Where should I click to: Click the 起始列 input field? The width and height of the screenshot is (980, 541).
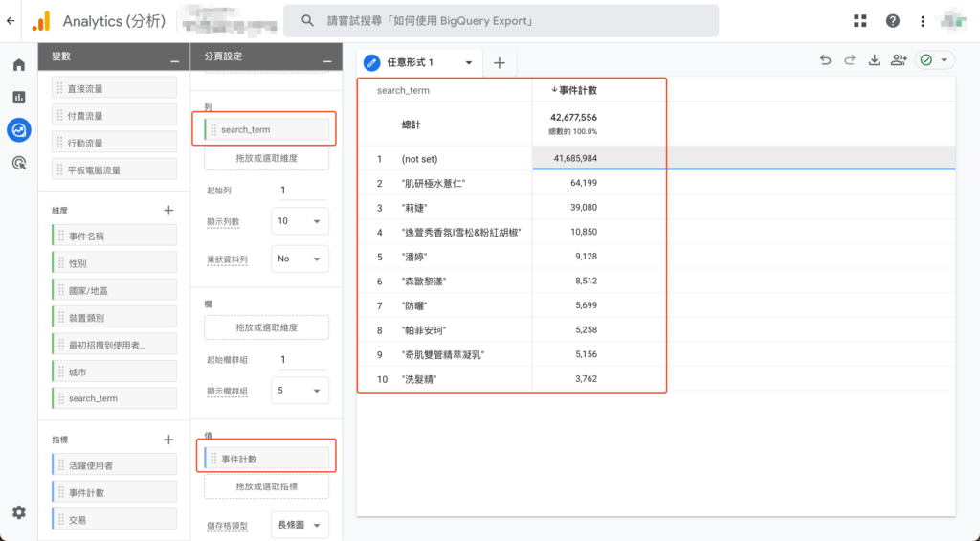click(302, 191)
